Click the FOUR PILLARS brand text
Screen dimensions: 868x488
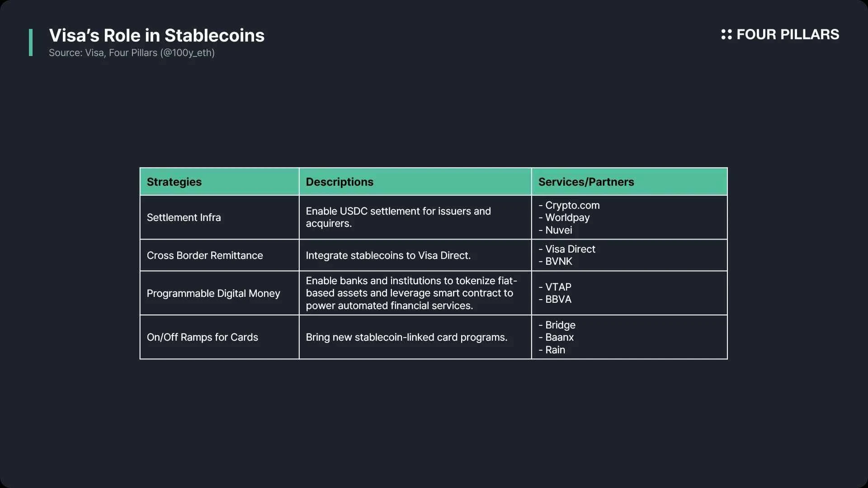coord(788,34)
